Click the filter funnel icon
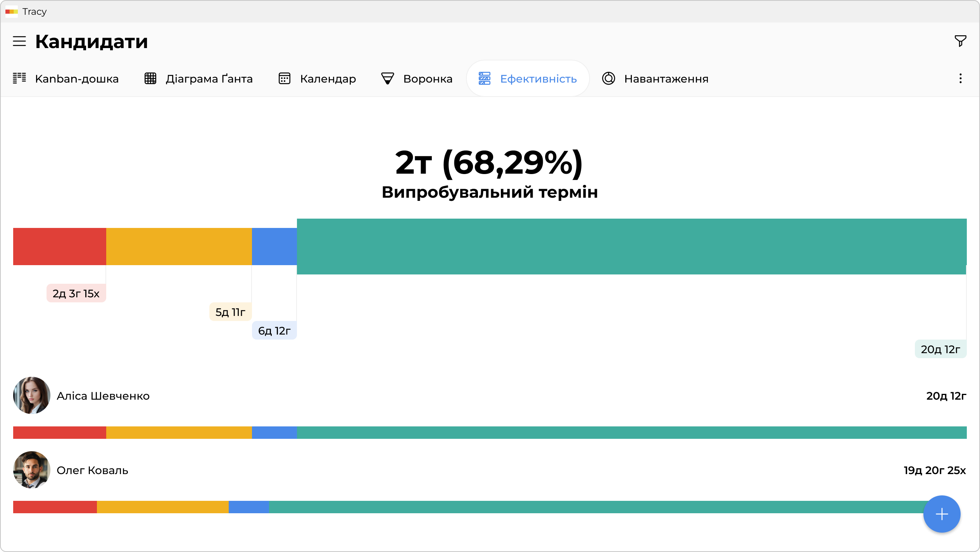The image size is (980, 552). 960,41
